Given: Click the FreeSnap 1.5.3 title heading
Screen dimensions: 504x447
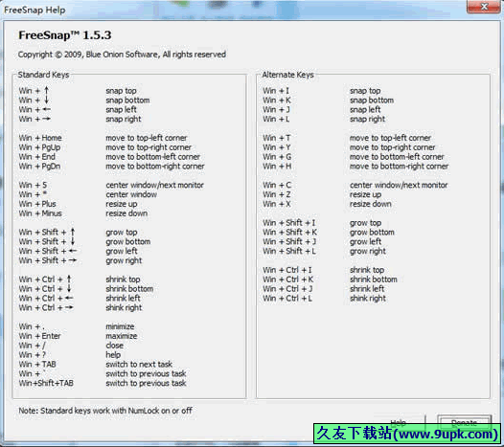Looking at the screenshot, I should pos(65,35).
